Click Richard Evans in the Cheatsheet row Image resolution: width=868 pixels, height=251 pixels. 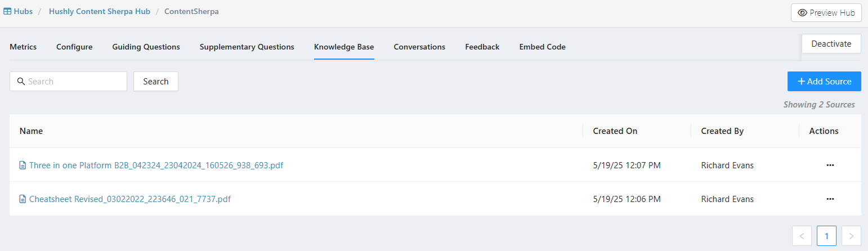pos(727,199)
